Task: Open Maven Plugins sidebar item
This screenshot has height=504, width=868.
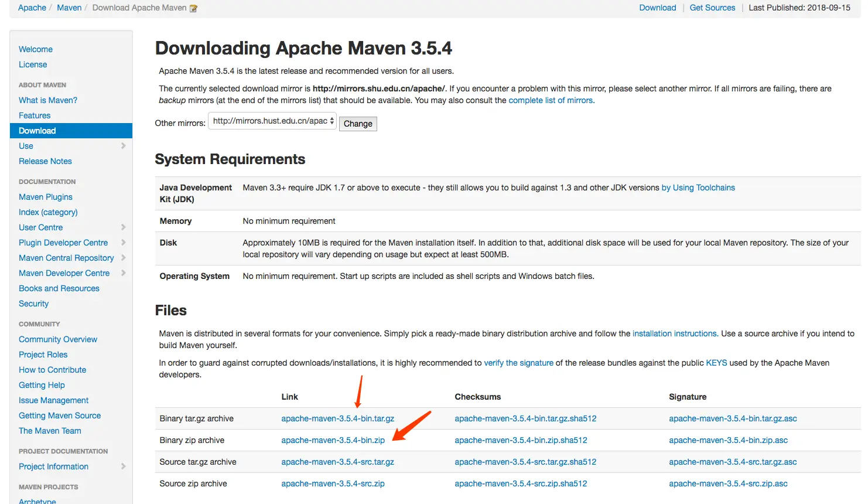Action: pyautogui.click(x=46, y=197)
